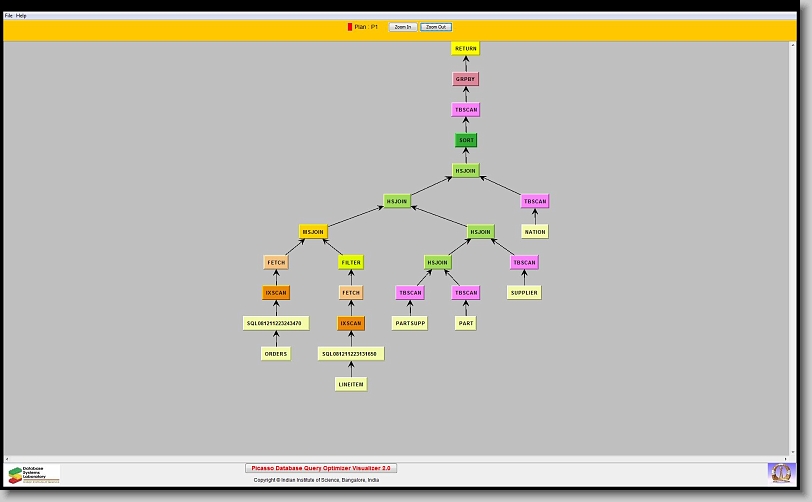This screenshot has width=812, height=502.
Task: Click the green SORT node
Action: pyautogui.click(x=466, y=140)
